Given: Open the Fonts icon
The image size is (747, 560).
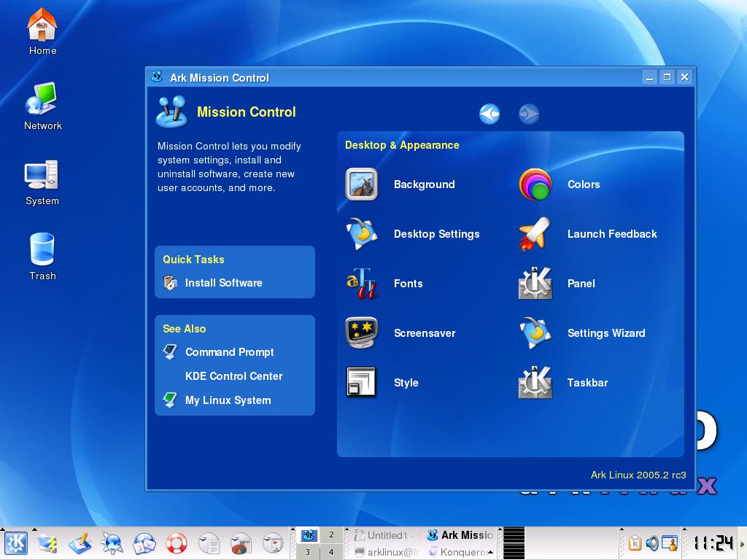Looking at the screenshot, I should click(362, 284).
